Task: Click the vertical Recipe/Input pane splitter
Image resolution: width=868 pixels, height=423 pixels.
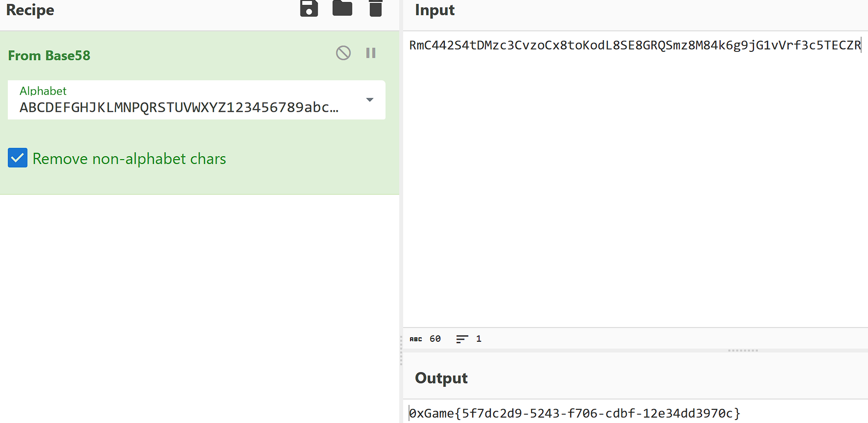Action: click(x=401, y=351)
